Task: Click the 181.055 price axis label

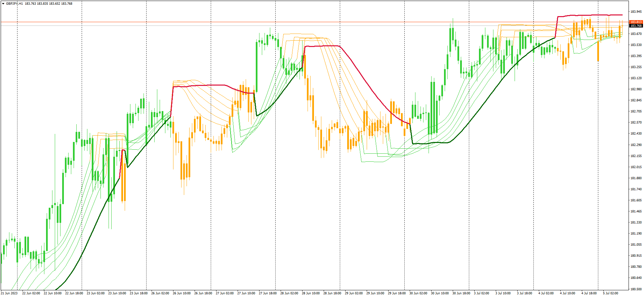Action: click(x=636, y=245)
